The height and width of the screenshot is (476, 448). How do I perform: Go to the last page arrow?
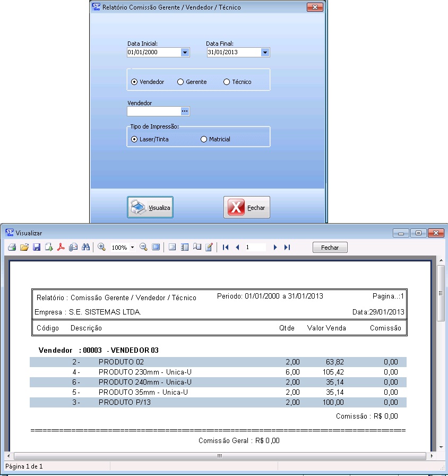coord(287,248)
